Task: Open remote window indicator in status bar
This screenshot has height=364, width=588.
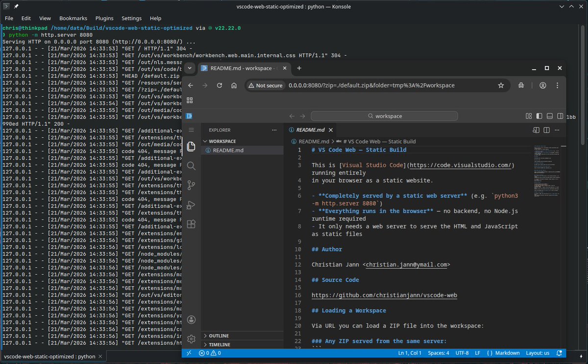Action: coord(189,353)
